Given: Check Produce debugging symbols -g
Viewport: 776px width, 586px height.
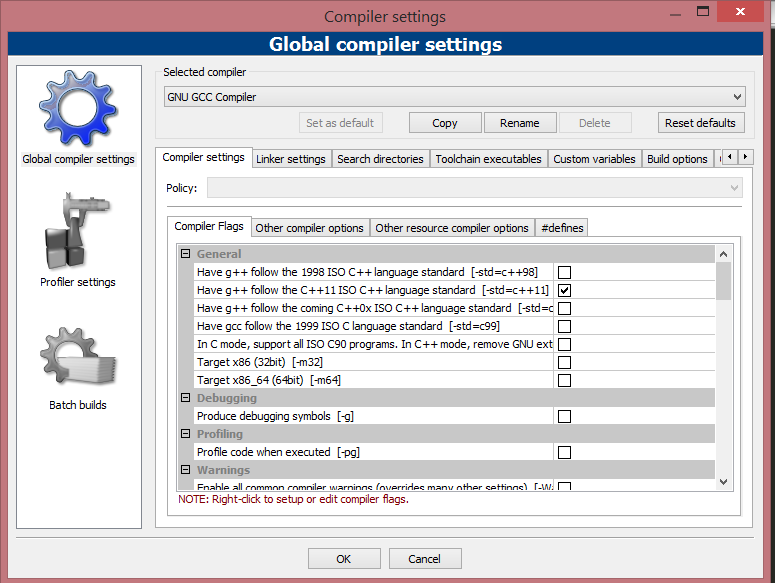Looking at the screenshot, I should click(564, 416).
